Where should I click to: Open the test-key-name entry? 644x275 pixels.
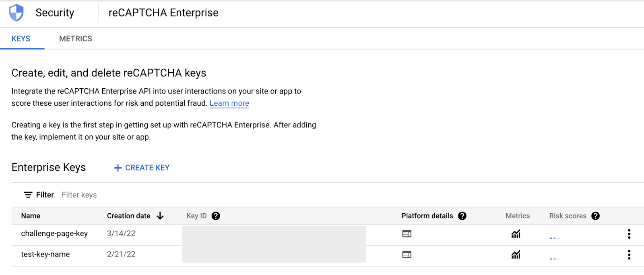[x=45, y=254]
